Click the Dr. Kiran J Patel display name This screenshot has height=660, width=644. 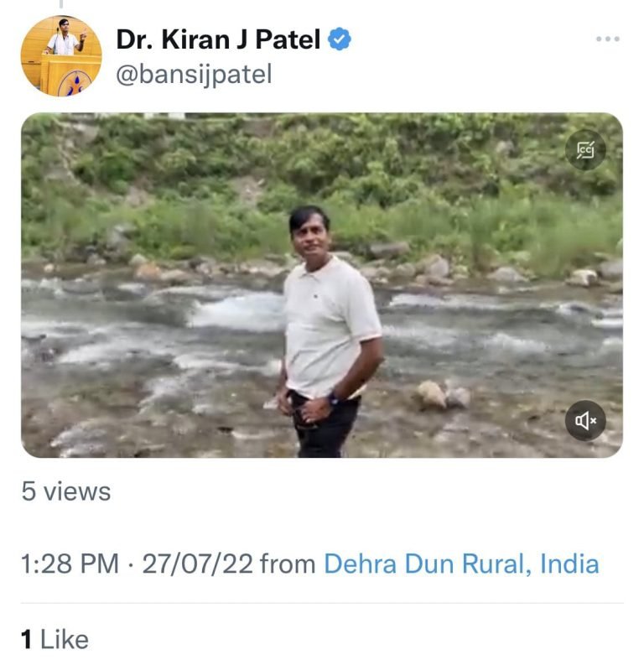pos(218,39)
